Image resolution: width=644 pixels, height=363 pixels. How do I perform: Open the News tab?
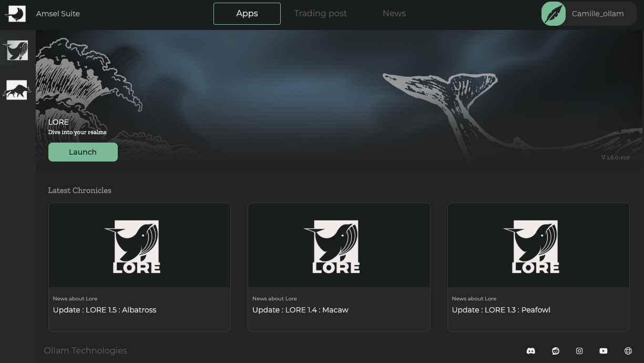(394, 14)
